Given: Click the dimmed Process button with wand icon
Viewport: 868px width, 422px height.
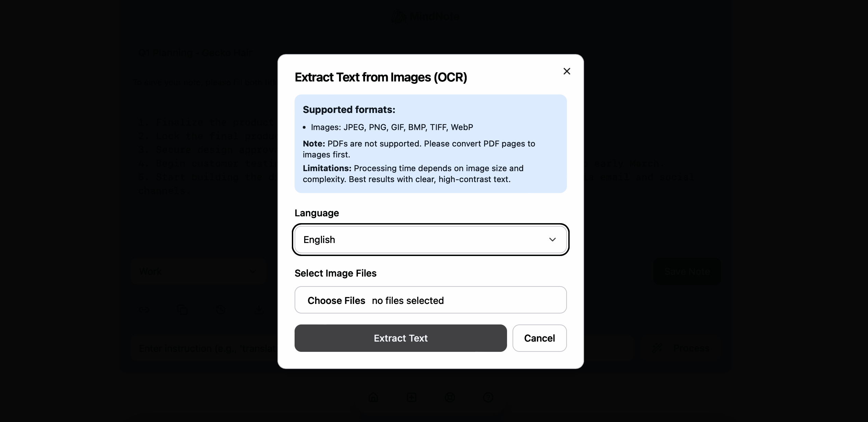Looking at the screenshot, I should (x=681, y=348).
